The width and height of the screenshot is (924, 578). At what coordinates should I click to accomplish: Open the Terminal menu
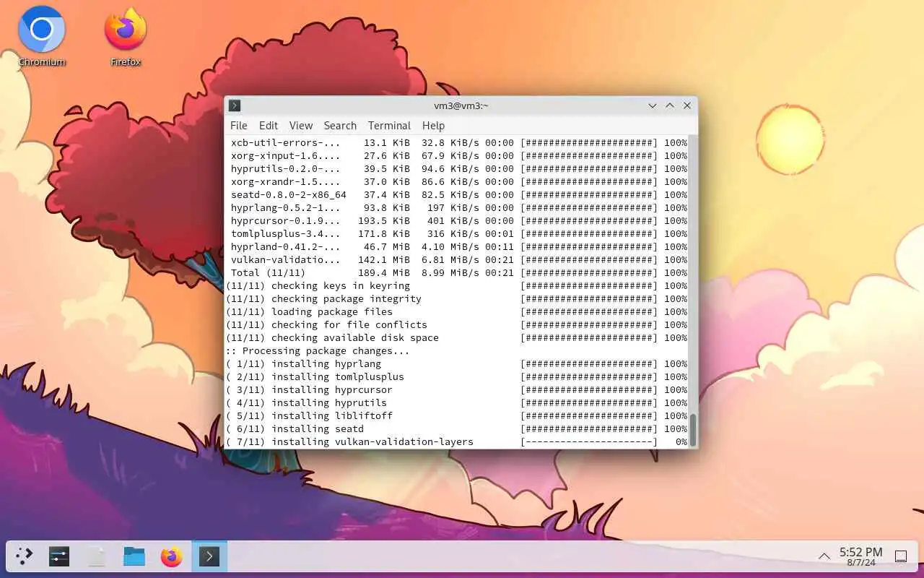[x=389, y=126]
